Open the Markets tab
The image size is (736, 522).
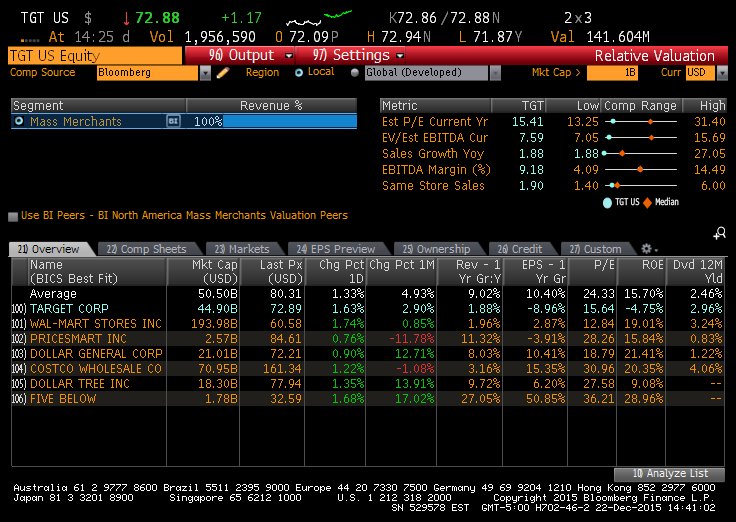pos(242,249)
